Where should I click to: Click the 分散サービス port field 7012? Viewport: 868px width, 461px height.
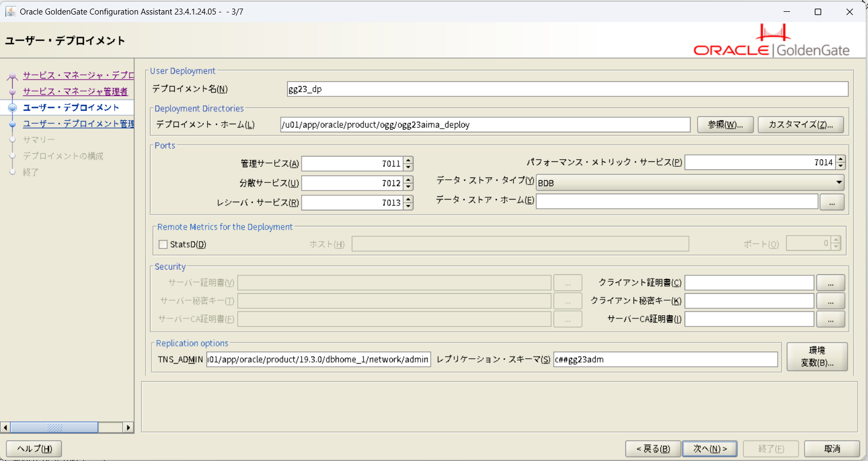point(352,183)
